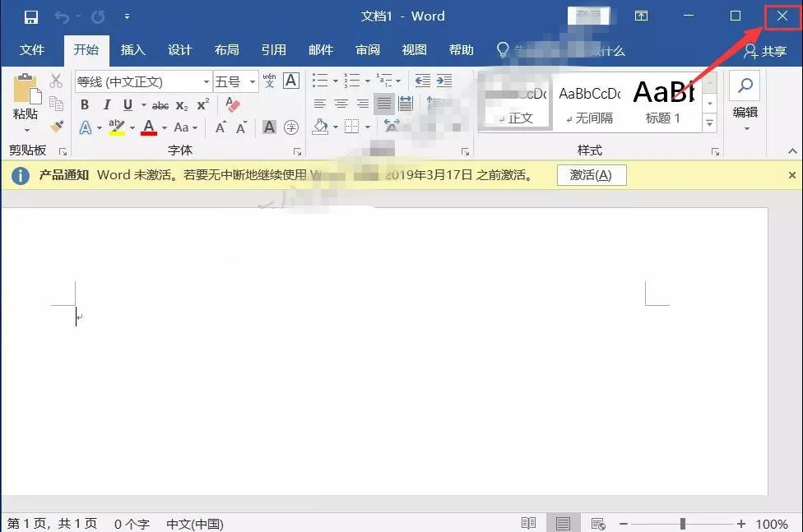803x532 pixels.
Task: Expand the font color dropdown arrow
Action: [x=165, y=128]
